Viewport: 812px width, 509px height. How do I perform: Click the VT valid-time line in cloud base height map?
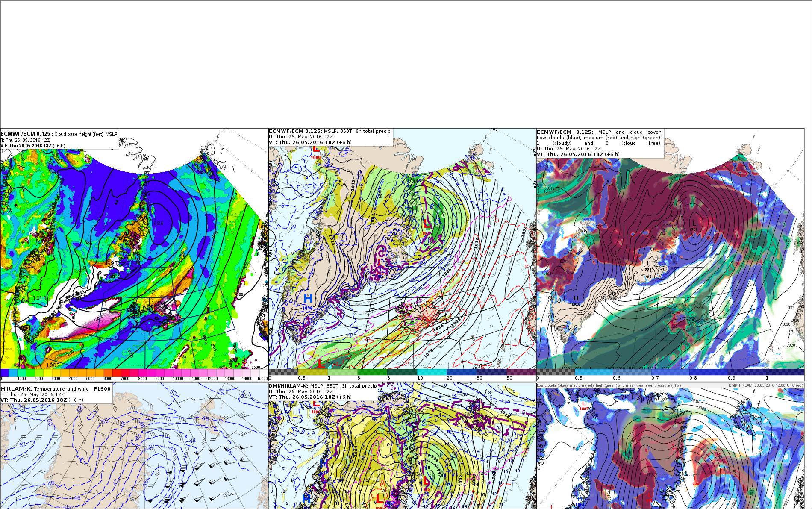click(x=33, y=146)
